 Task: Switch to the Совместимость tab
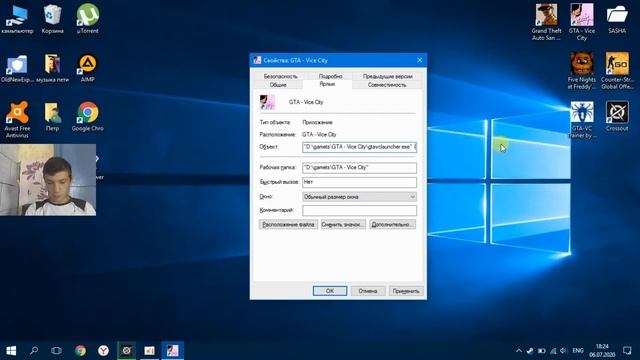(x=387, y=85)
